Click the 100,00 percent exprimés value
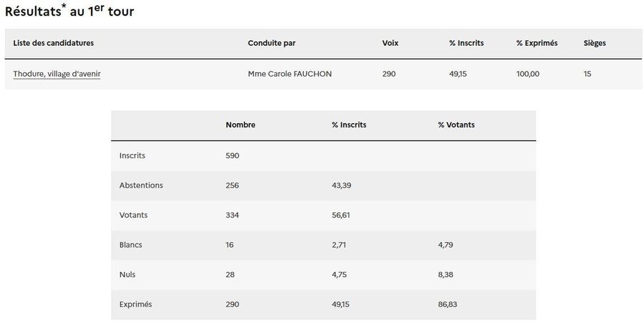 [527, 74]
